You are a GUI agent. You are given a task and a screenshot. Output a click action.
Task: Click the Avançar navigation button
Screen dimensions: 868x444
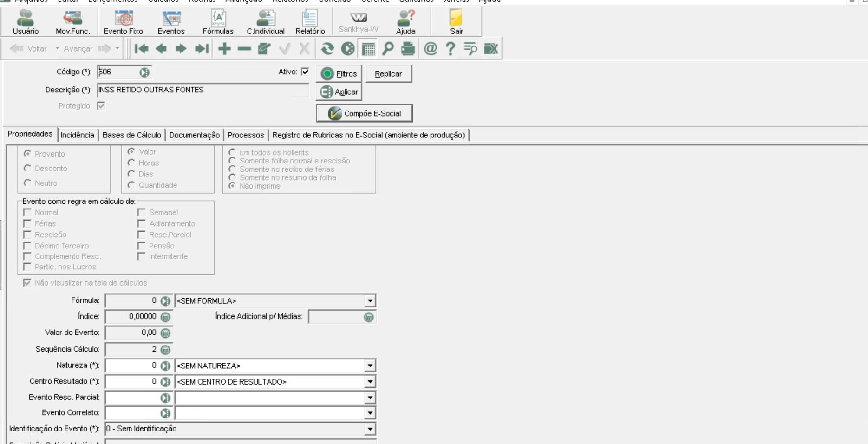pyautogui.click(x=87, y=48)
